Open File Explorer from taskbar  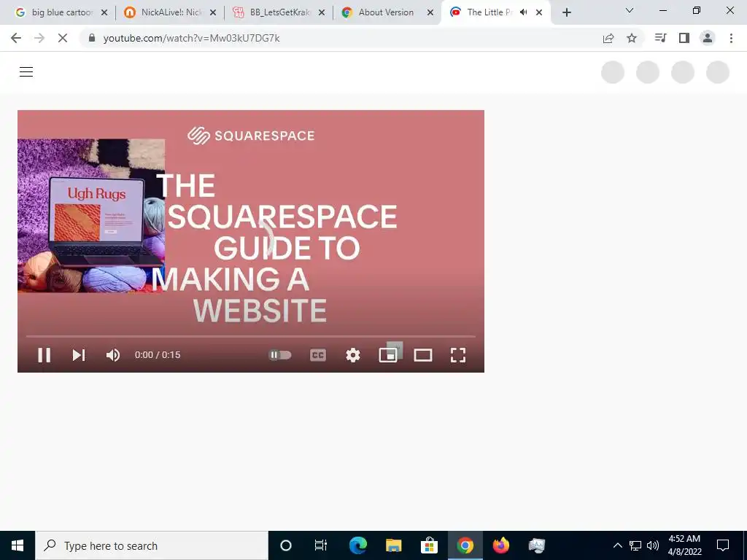(393, 545)
